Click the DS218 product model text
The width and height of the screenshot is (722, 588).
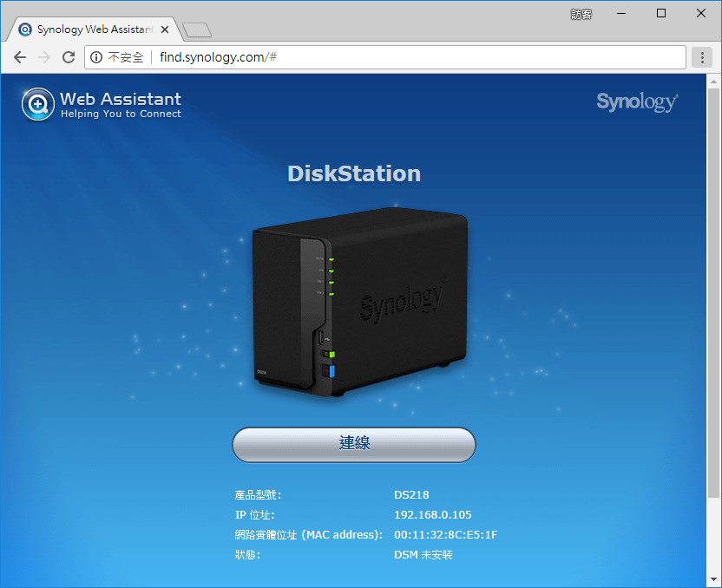[411, 494]
